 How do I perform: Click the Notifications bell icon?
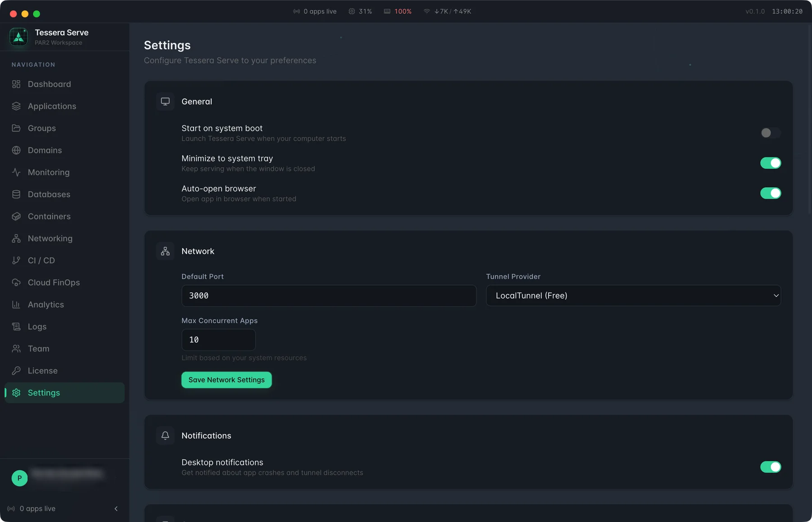click(165, 435)
